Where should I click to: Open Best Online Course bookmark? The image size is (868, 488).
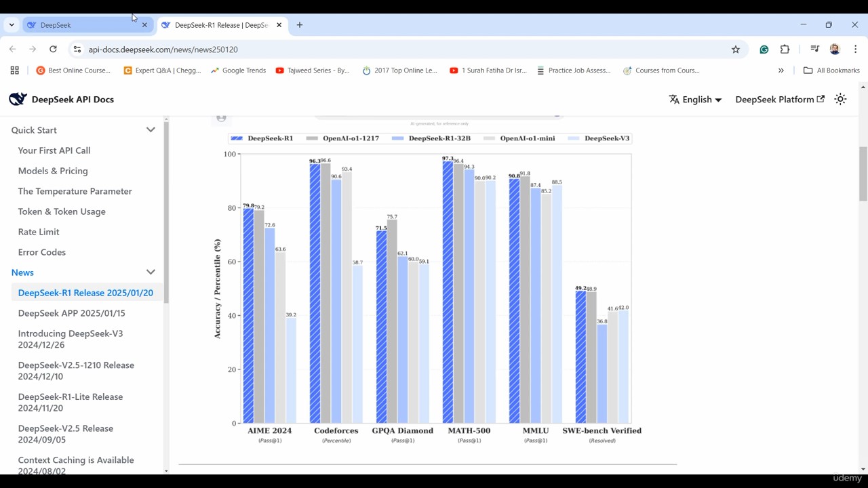click(73, 70)
